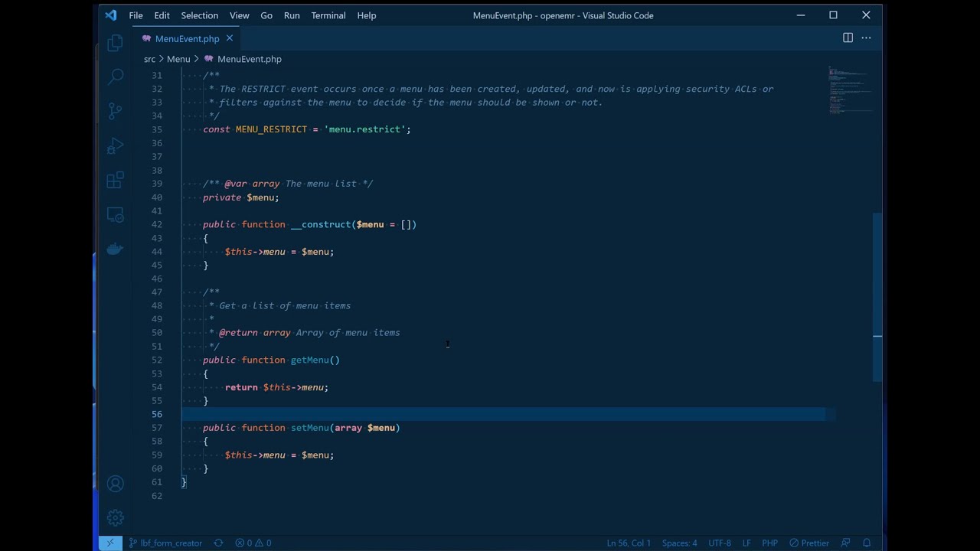Image resolution: width=980 pixels, height=551 pixels.
Task: Click the Menu breadcrumb folder
Action: tap(178, 59)
